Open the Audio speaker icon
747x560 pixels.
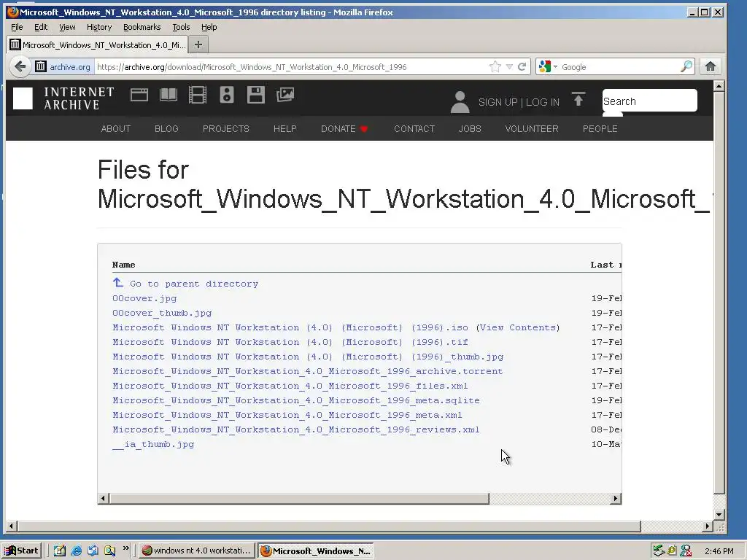pos(227,95)
